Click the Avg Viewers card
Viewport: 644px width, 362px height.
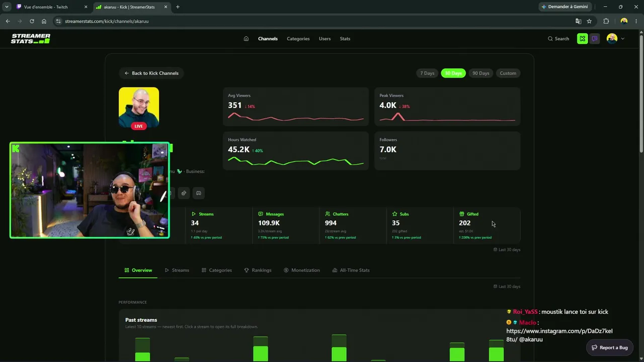(296, 107)
